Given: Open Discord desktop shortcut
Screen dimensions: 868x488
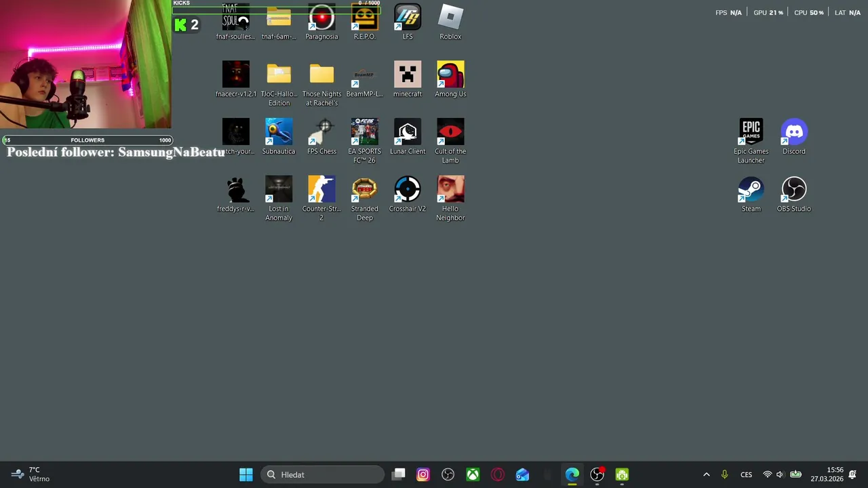Looking at the screenshot, I should [x=793, y=137].
